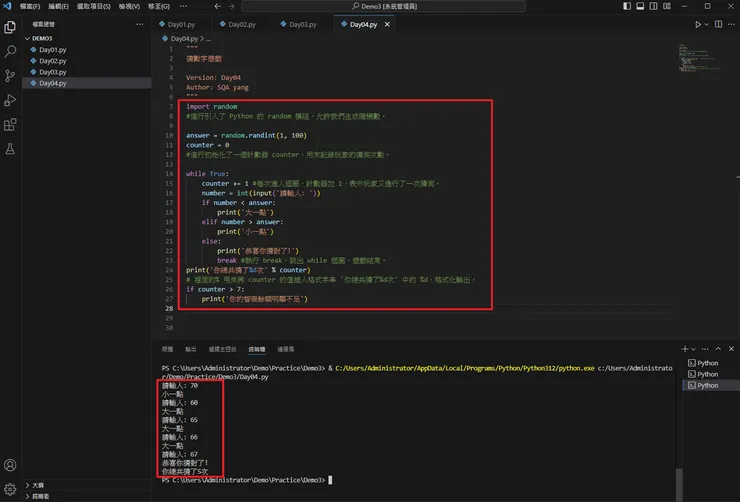Click the code minimap preview

click(x=690, y=55)
